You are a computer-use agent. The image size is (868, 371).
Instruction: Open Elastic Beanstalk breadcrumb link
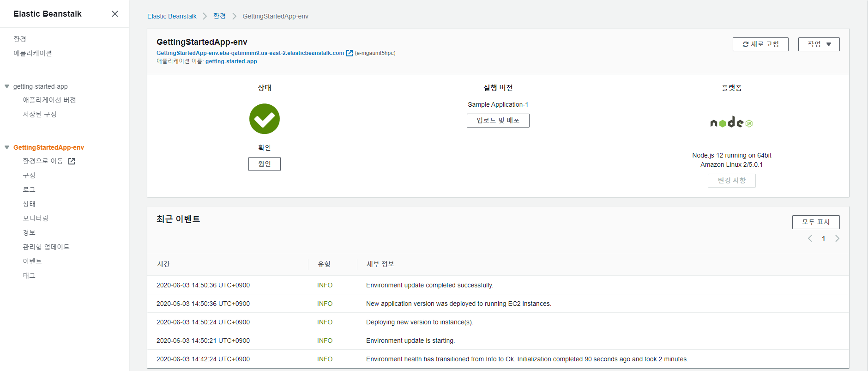pyautogui.click(x=172, y=16)
